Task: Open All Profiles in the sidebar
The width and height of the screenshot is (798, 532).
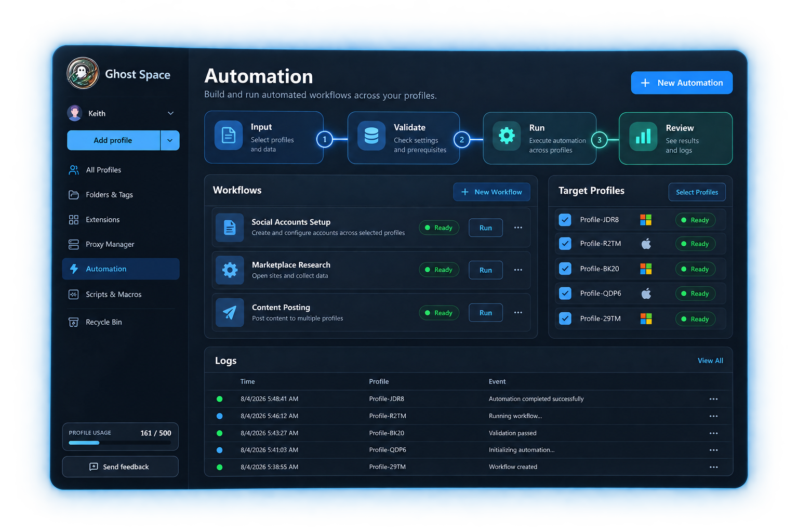Action: click(x=121, y=170)
